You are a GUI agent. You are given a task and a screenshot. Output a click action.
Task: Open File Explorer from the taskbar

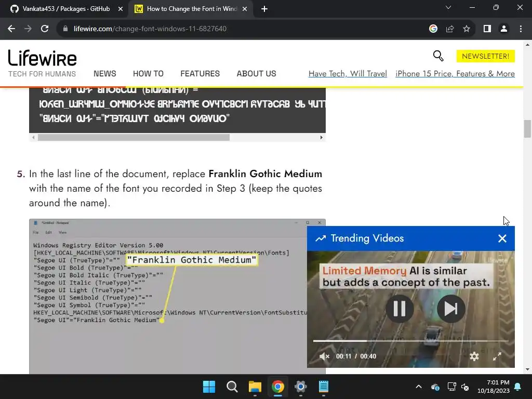point(255,387)
